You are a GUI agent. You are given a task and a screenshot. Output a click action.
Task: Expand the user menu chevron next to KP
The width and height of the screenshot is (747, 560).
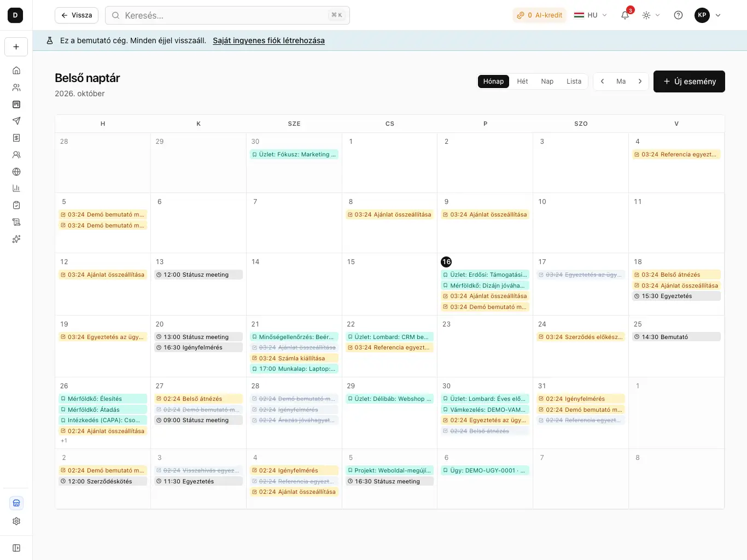tap(718, 15)
